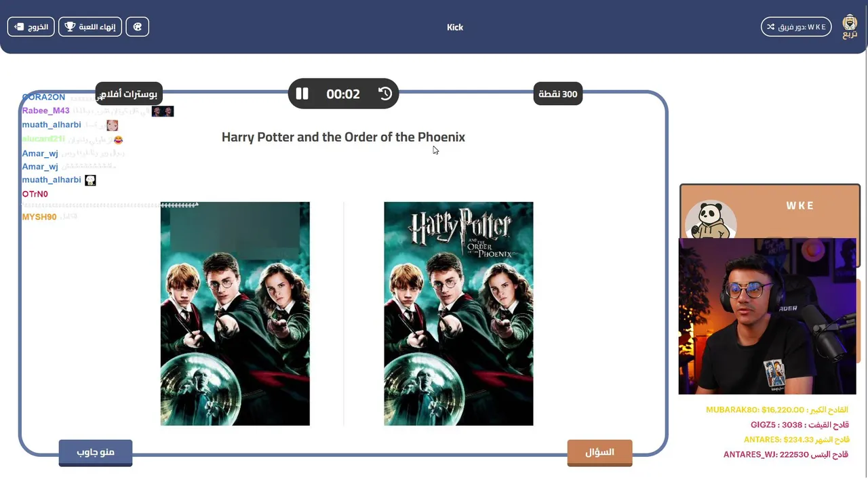Click the Kick header title

click(455, 27)
